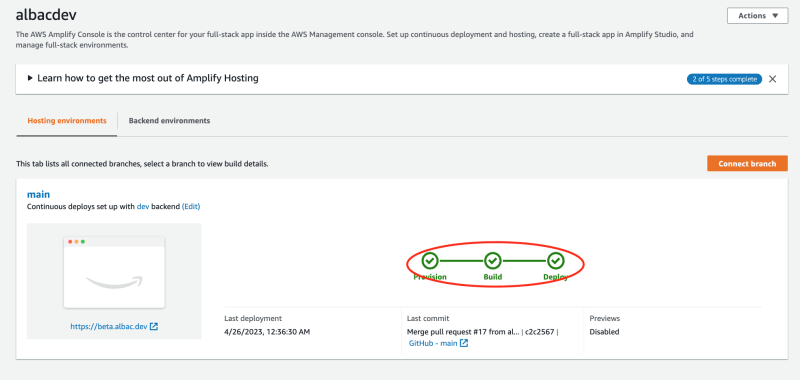Screen dimensions: 800x380
Task: Switch to the Hosting environments tab
Action: (x=67, y=121)
